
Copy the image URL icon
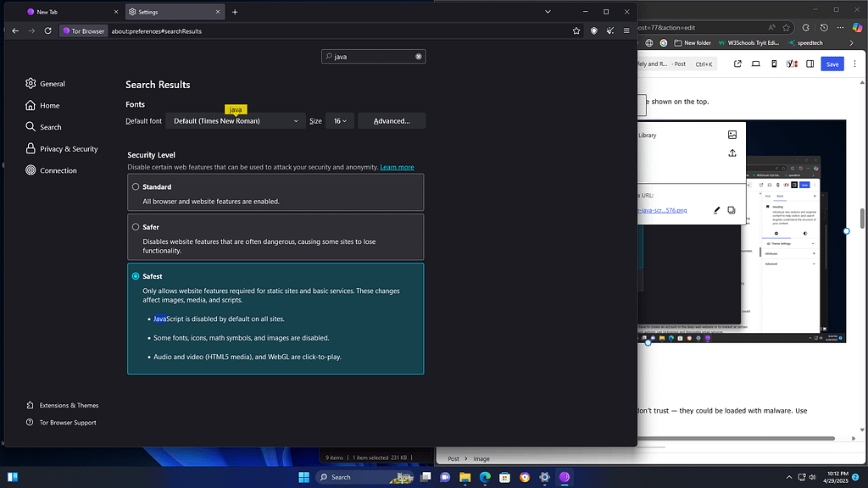(x=732, y=210)
